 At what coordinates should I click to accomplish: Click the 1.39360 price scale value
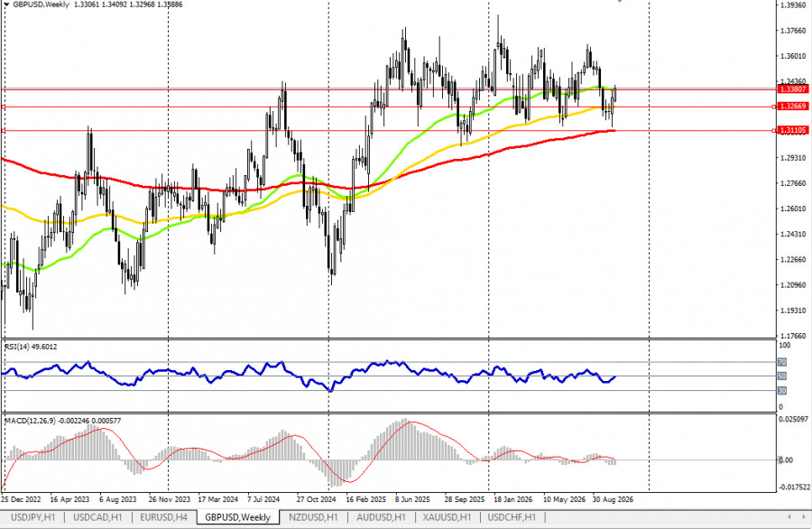pos(793,5)
